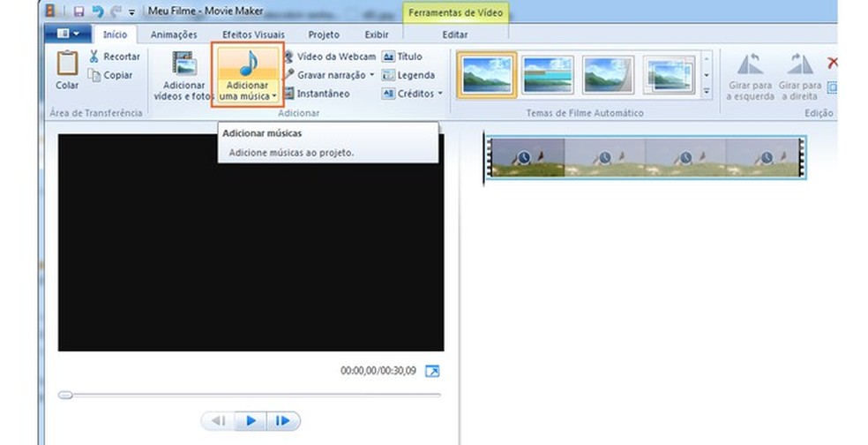Select the third AutoMovie theme thumbnail

[609, 75]
